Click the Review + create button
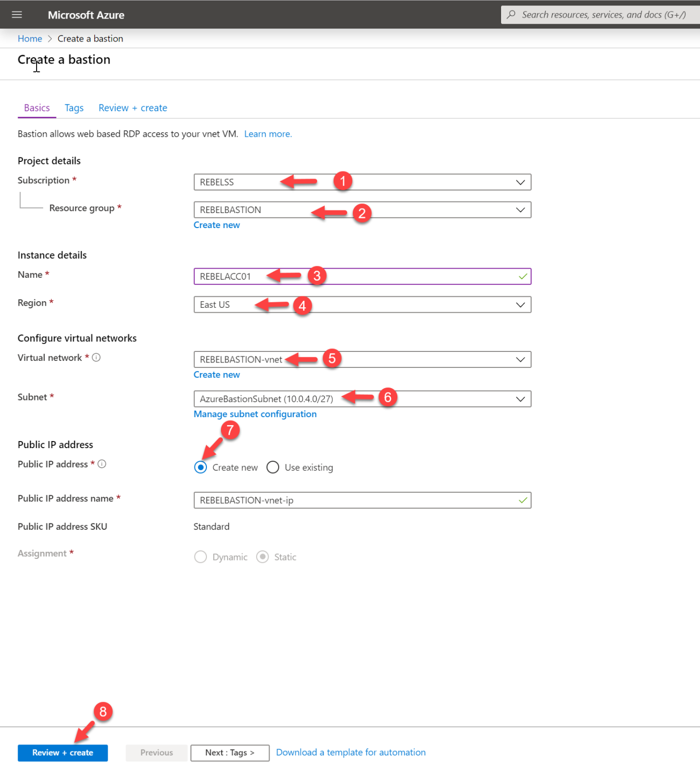The image size is (700, 770). pos(62,752)
